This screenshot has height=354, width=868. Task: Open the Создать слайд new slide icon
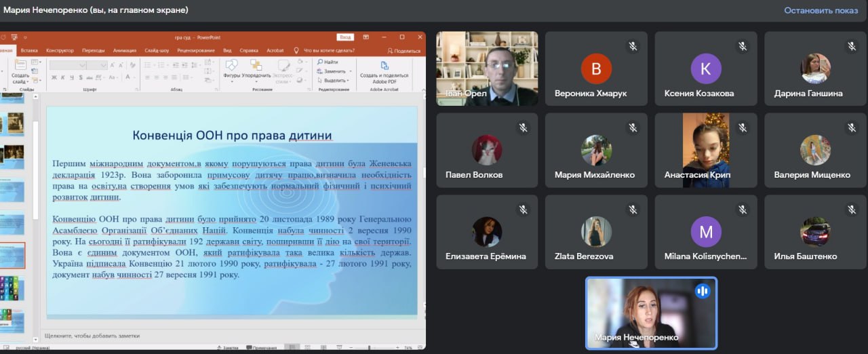pos(20,66)
